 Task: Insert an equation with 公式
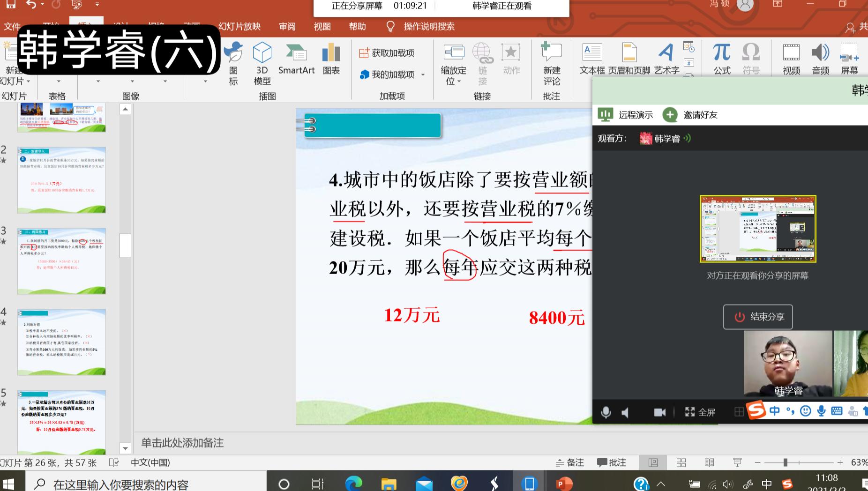click(722, 60)
